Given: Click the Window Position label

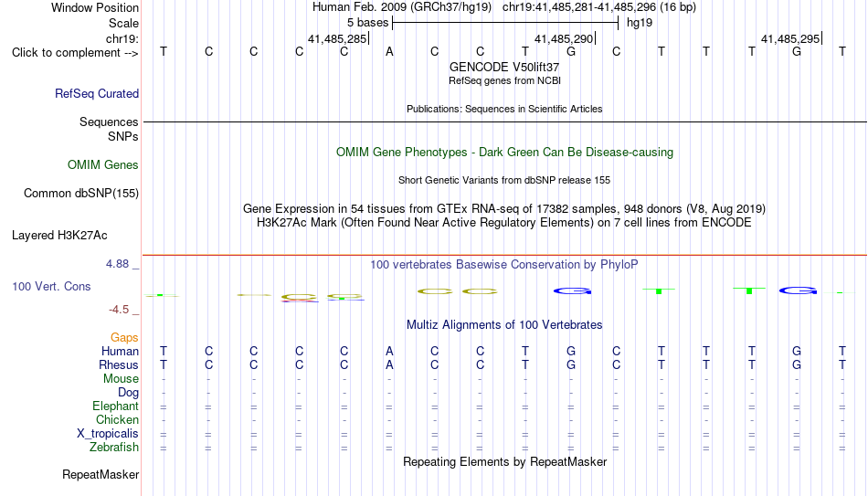Looking at the screenshot, I should click(95, 7).
